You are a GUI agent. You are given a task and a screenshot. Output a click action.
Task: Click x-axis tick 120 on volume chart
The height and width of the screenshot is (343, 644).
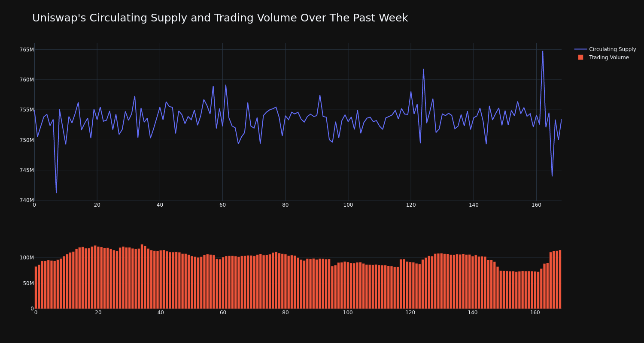(x=410, y=313)
